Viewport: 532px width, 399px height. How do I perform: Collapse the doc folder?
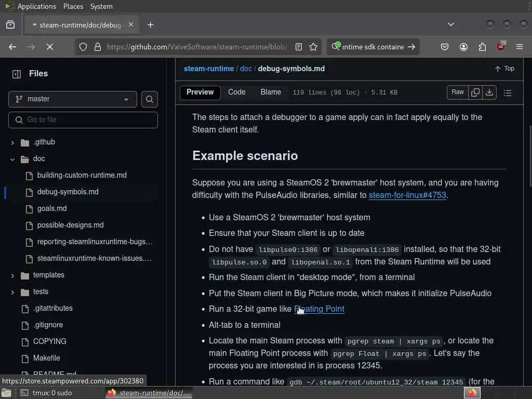coord(12,159)
